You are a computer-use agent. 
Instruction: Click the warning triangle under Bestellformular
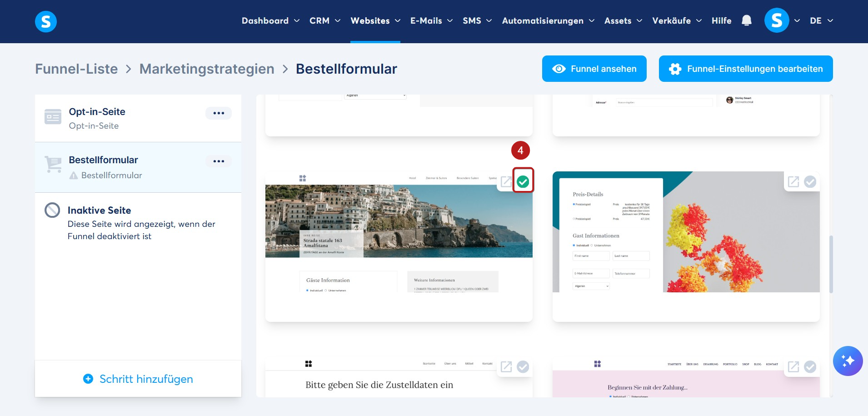(74, 175)
